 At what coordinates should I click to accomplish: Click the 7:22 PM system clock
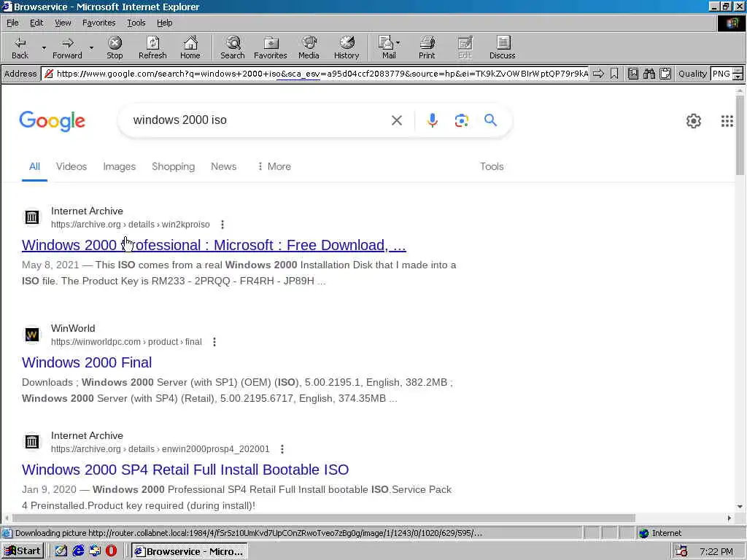[x=716, y=551]
